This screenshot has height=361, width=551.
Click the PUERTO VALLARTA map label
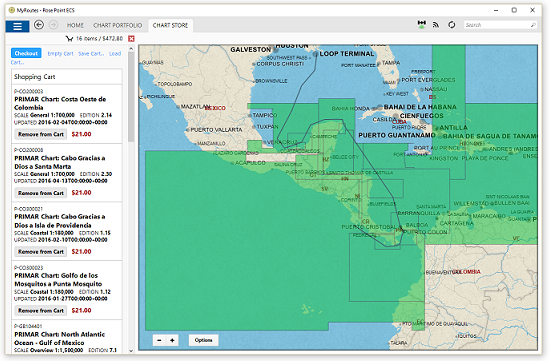pos(216,130)
